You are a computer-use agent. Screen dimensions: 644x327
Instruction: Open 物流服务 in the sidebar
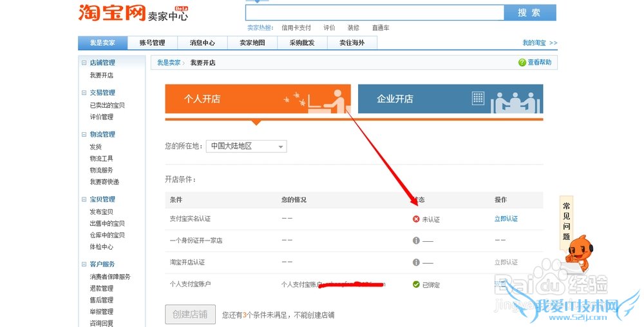coord(102,170)
